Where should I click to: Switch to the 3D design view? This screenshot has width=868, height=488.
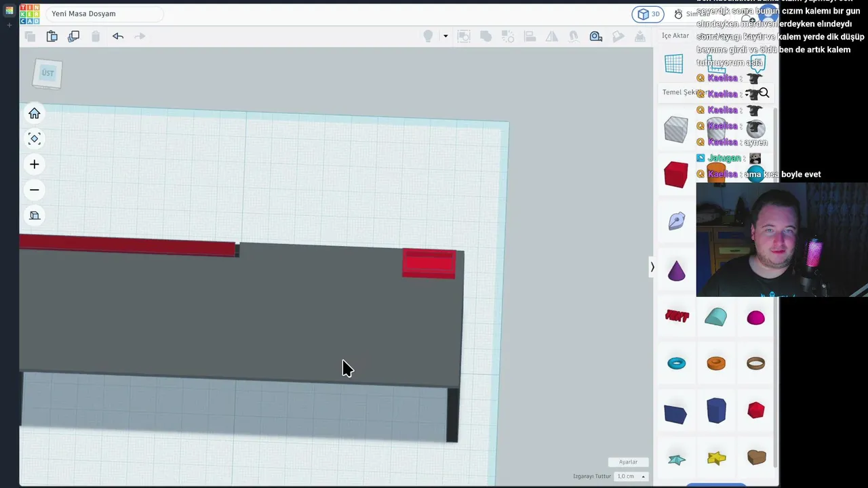(649, 14)
